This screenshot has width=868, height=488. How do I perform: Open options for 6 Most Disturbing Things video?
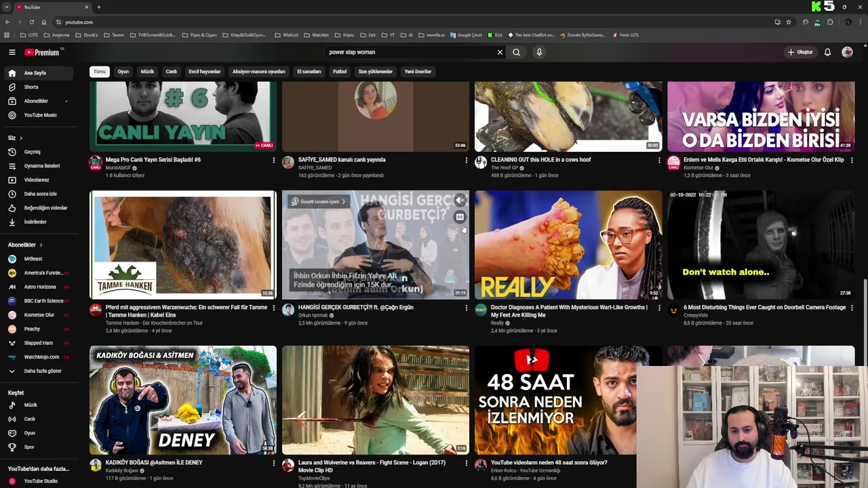pos(851,308)
